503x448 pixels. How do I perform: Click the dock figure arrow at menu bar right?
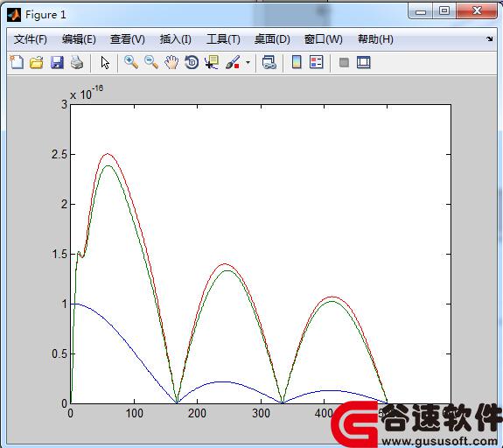point(489,39)
